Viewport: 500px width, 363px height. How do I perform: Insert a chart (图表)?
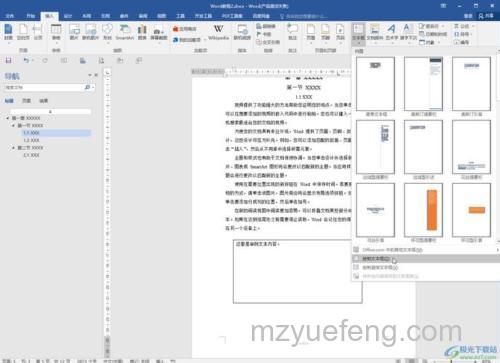pyautogui.click(x=142, y=32)
